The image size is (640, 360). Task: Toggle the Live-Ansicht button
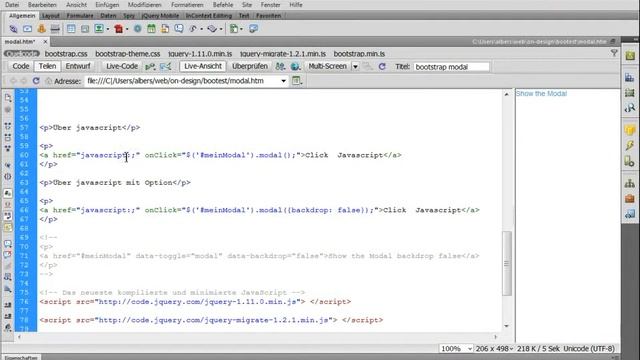(x=203, y=66)
